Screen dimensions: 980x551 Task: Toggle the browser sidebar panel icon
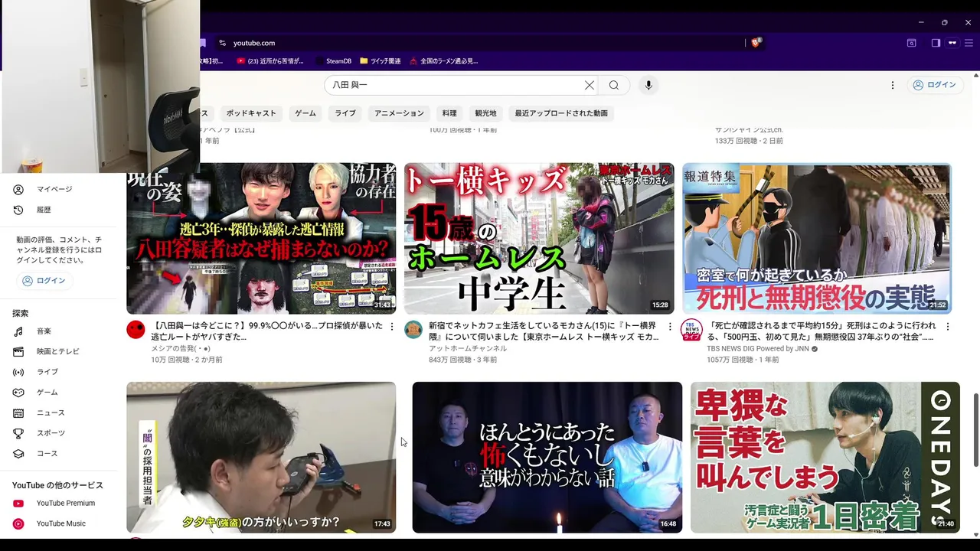[x=936, y=43]
